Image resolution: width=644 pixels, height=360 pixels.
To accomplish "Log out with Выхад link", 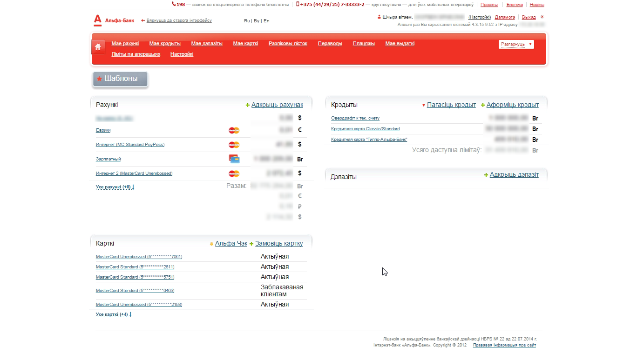I will tap(529, 17).
